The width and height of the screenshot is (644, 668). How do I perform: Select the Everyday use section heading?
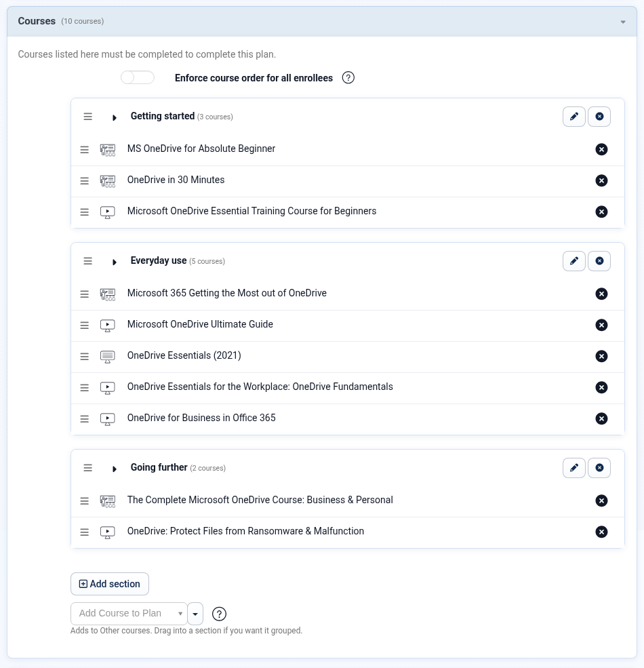[159, 260]
